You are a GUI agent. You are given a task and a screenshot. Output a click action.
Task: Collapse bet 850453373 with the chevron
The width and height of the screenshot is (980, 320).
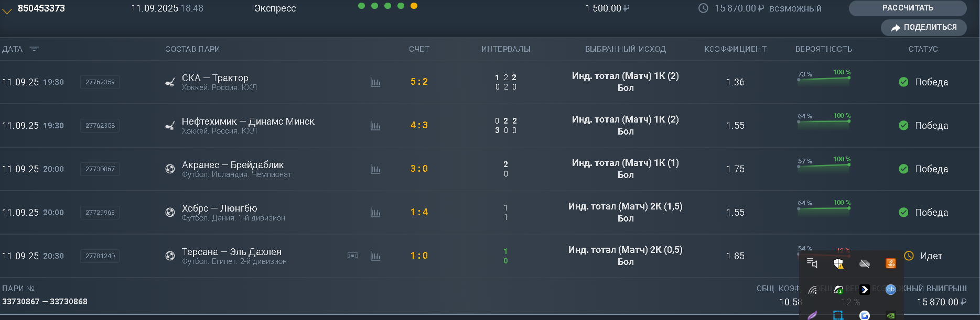pos(7,10)
